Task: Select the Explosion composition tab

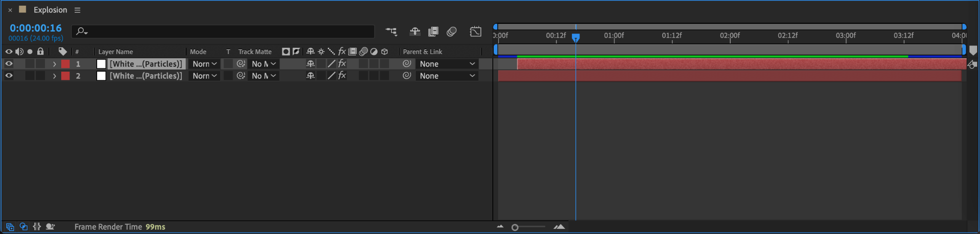Action: pos(50,10)
